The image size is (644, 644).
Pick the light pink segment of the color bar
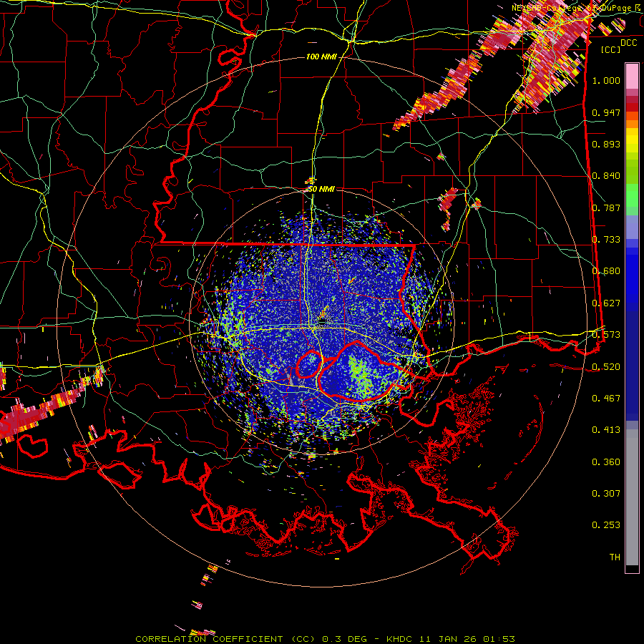[x=632, y=77]
